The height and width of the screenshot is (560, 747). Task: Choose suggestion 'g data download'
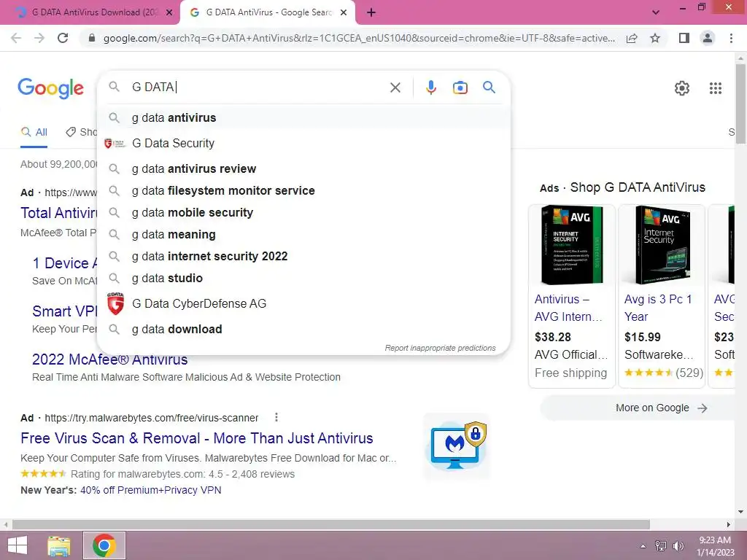click(x=303, y=330)
